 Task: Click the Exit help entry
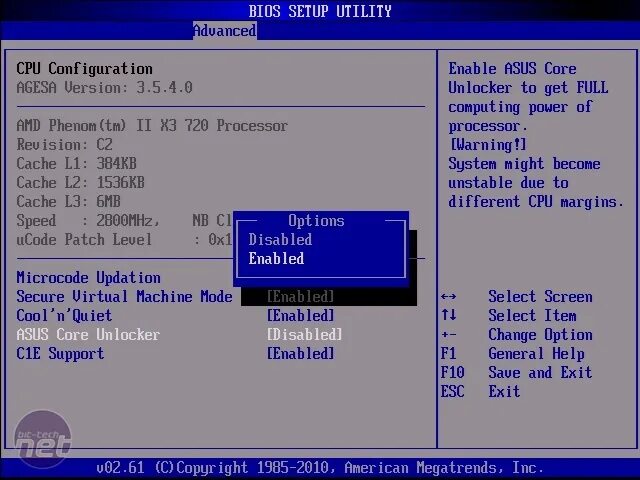point(504,391)
